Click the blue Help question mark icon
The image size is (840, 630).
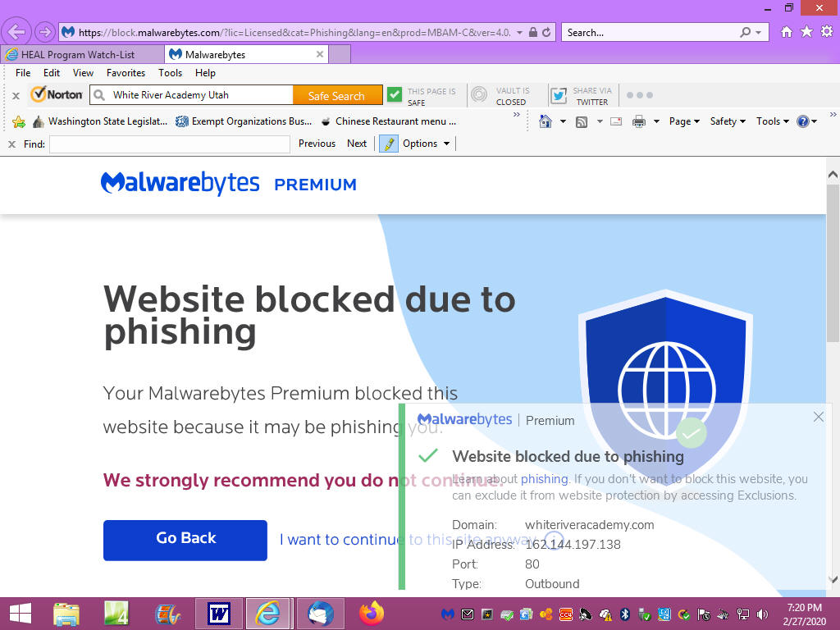[x=802, y=121]
